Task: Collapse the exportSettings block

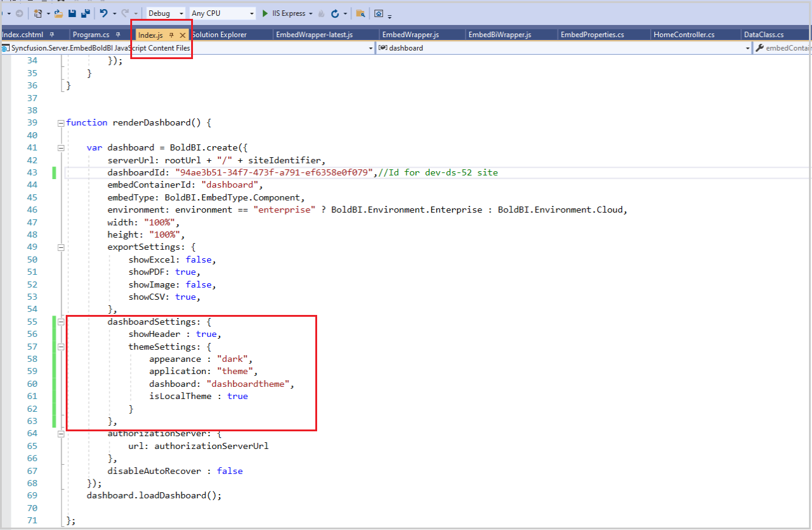Action: 60,247
